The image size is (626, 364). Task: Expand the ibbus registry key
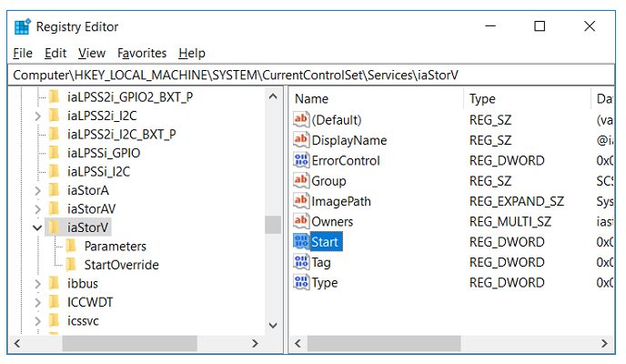pyautogui.click(x=36, y=284)
